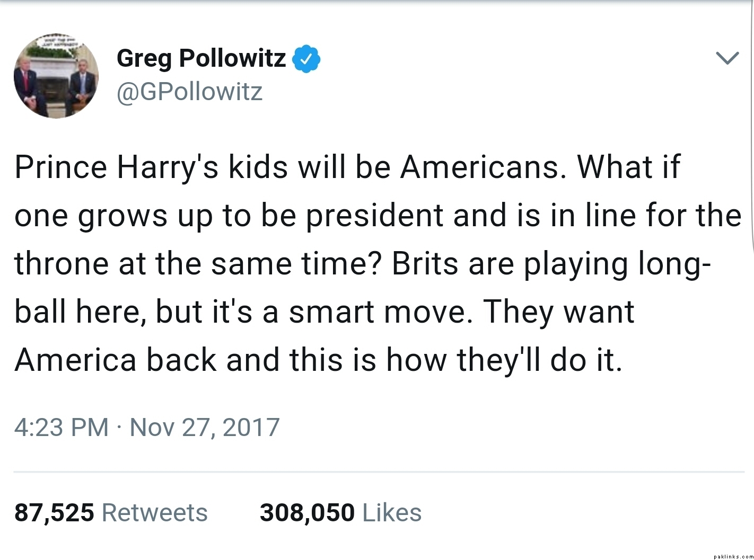Click the speech bubble inside the avatar
Screen dimensions: 754x560
pyautogui.click(x=63, y=42)
